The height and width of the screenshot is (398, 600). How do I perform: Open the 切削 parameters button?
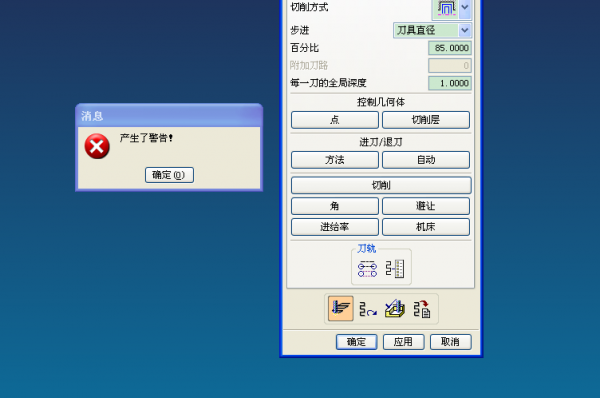tap(381, 185)
